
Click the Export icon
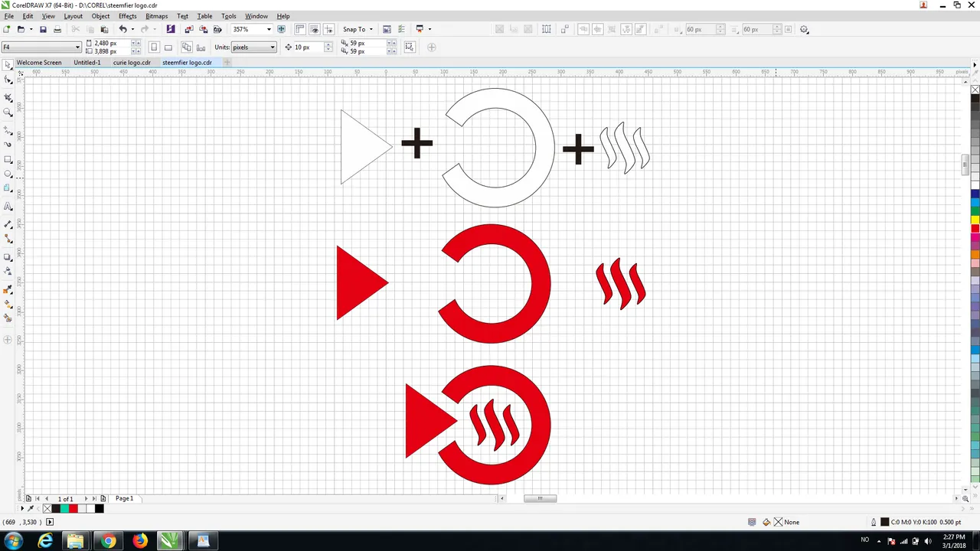(203, 29)
